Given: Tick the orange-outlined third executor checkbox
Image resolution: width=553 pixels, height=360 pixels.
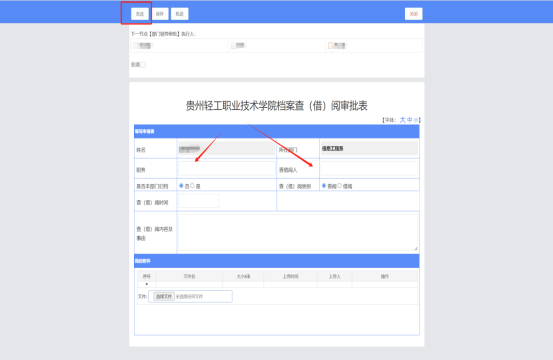Looking at the screenshot, I should 331,45.
